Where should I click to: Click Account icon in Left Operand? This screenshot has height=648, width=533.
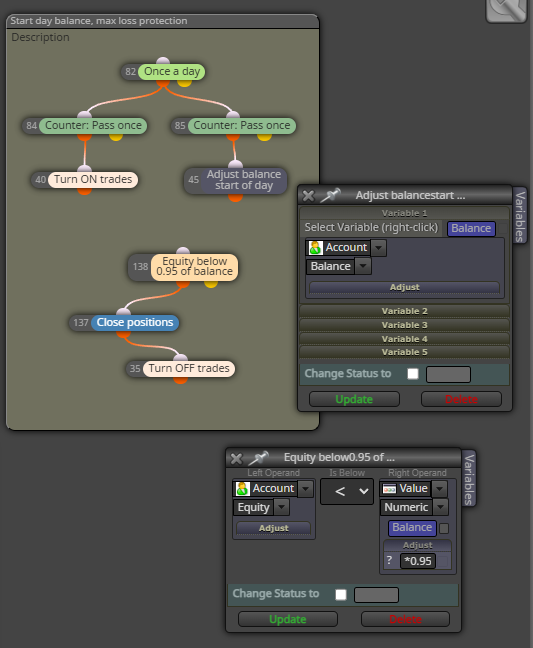(242, 489)
